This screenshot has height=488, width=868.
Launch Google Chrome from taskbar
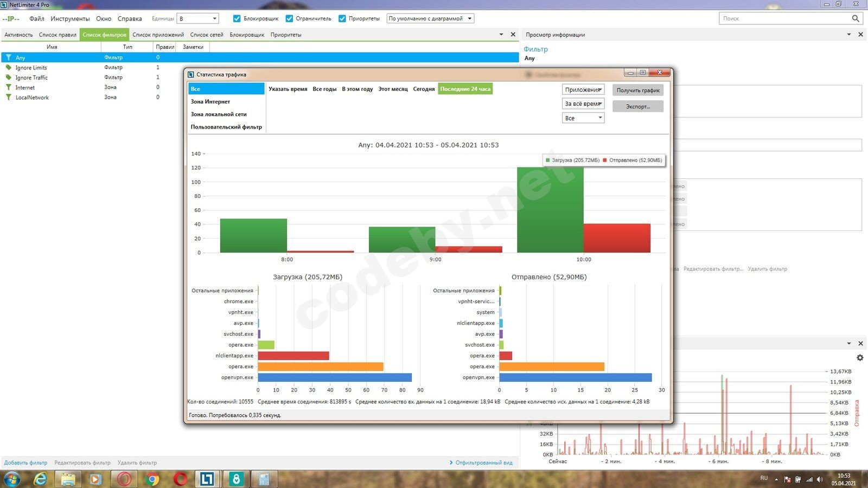pyautogui.click(x=152, y=479)
